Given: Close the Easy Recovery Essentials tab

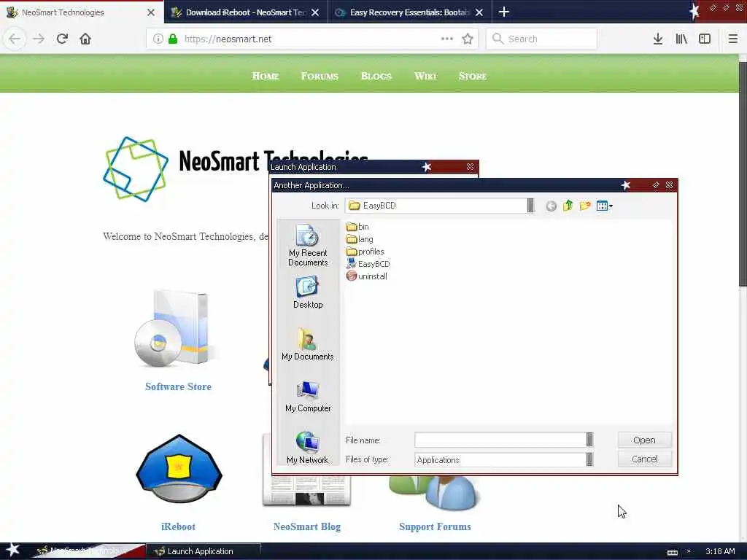Looking at the screenshot, I should point(479,12).
